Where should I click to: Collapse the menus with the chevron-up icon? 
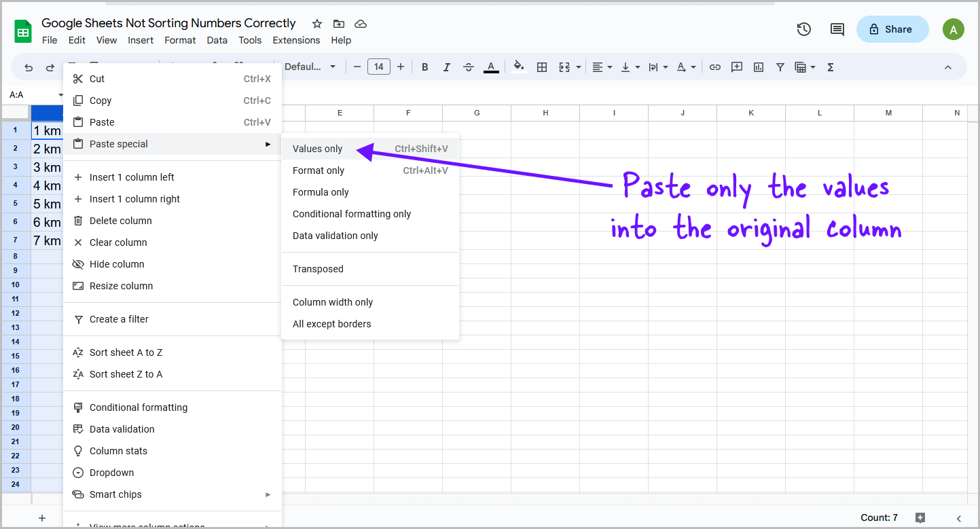(948, 67)
